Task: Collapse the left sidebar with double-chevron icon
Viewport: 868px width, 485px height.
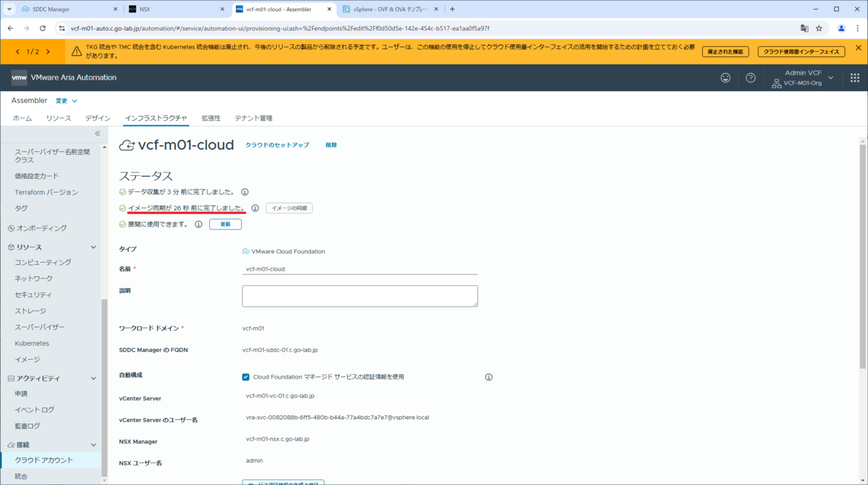Action: (x=98, y=134)
